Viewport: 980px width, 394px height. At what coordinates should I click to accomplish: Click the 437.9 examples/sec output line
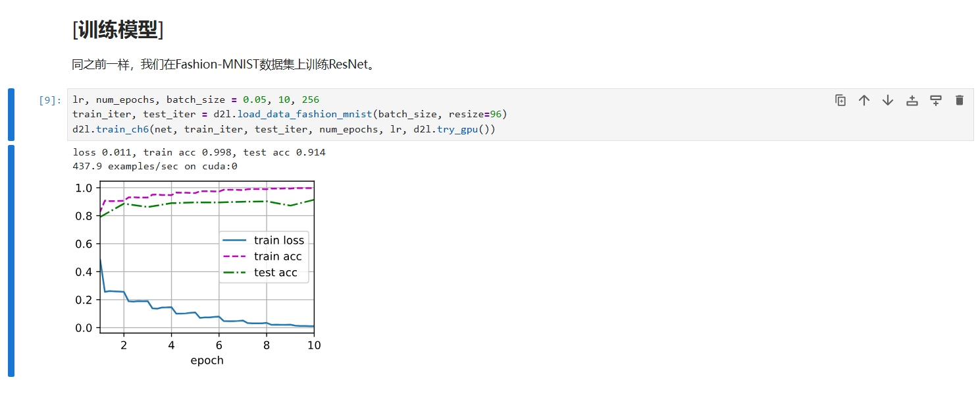click(155, 166)
